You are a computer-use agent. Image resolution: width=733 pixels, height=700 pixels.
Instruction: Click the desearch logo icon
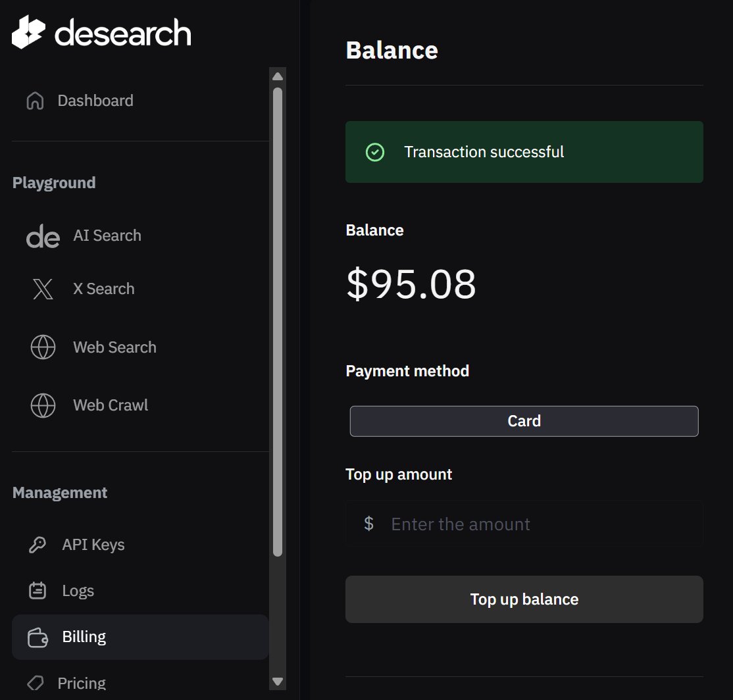(x=28, y=32)
